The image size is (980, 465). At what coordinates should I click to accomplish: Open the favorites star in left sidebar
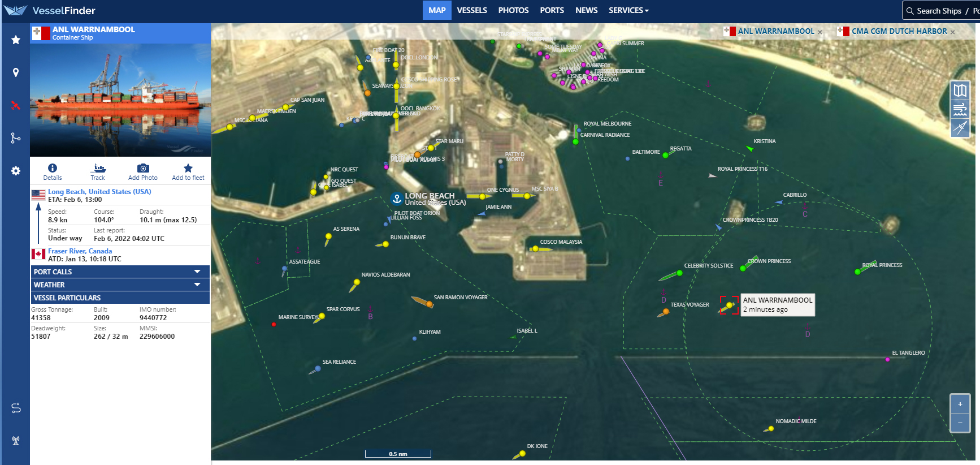pos(16,40)
